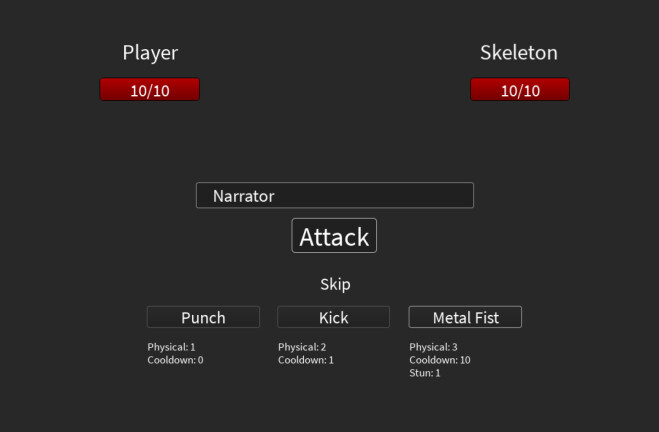Click the Attack button
This screenshot has width=659, height=432.
[334, 236]
